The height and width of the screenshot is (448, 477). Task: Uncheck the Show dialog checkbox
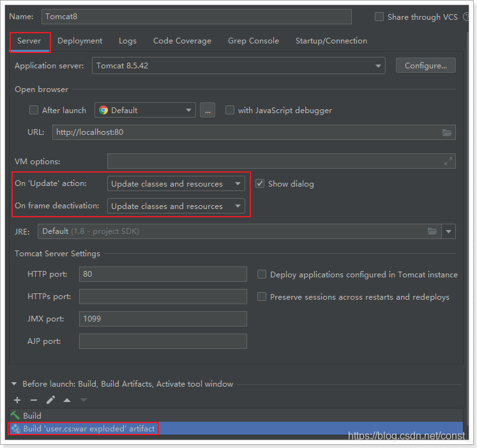tap(260, 183)
